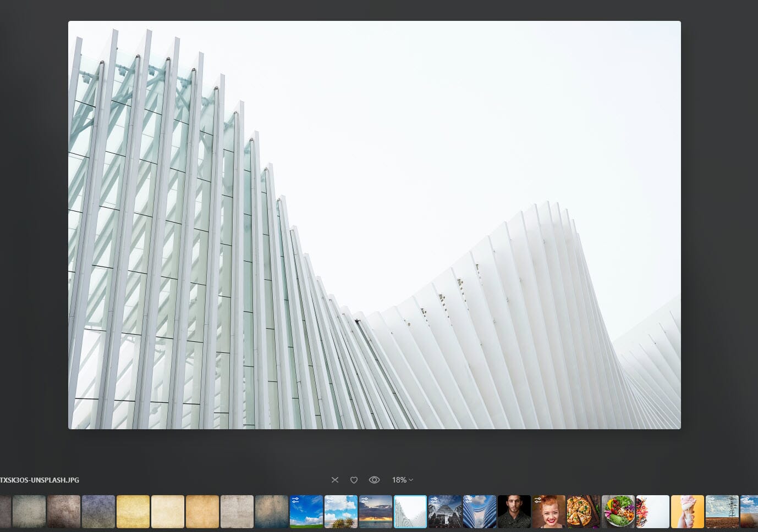Select the highlighted white architecture thumbnail

pyautogui.click(x=410, y=512)
